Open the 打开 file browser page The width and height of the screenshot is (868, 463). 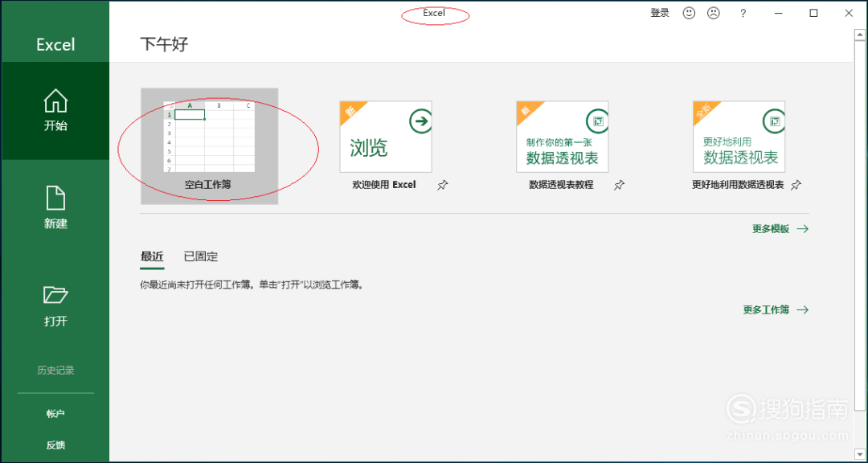point(55,306)
